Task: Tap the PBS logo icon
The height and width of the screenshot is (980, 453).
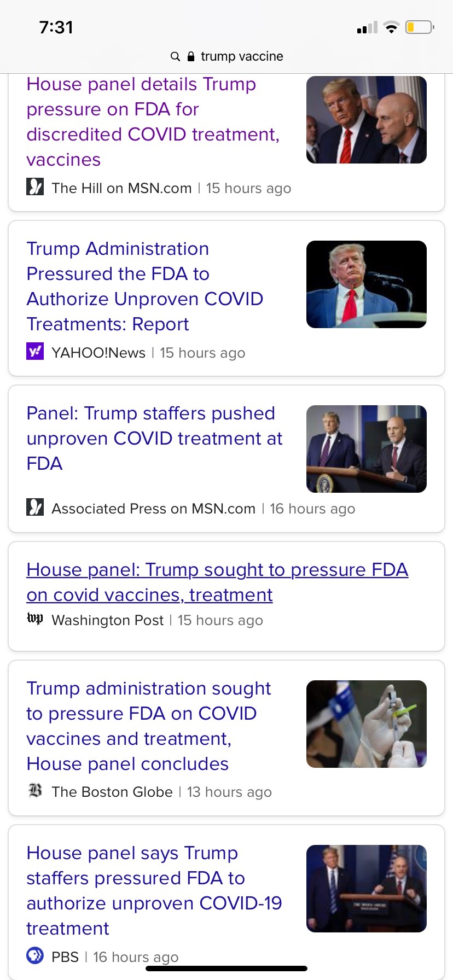Action: pyautogui.click(x=35, y=956)
